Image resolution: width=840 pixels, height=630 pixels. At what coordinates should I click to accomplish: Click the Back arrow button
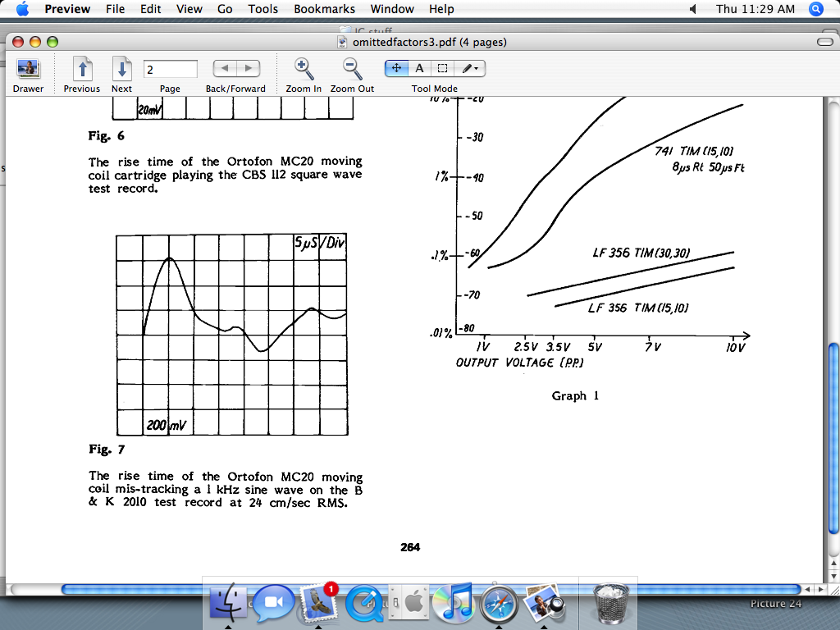tap(225, 68)
